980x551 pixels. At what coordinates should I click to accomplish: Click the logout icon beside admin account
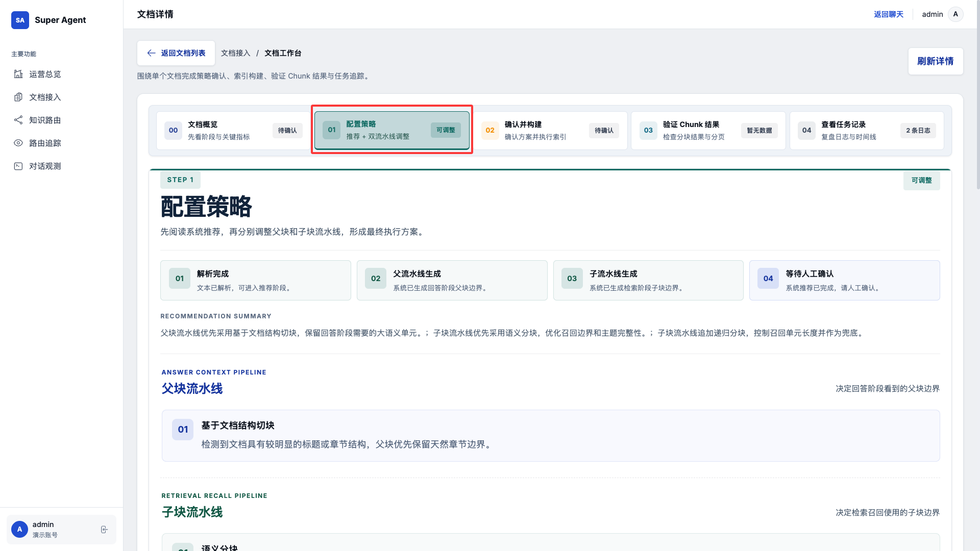[104, 530]
